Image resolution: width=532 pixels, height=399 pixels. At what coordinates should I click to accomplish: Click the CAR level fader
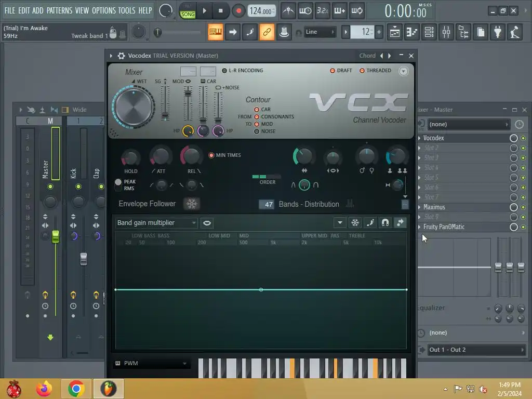pyautogui.click(x=203, y=120)
